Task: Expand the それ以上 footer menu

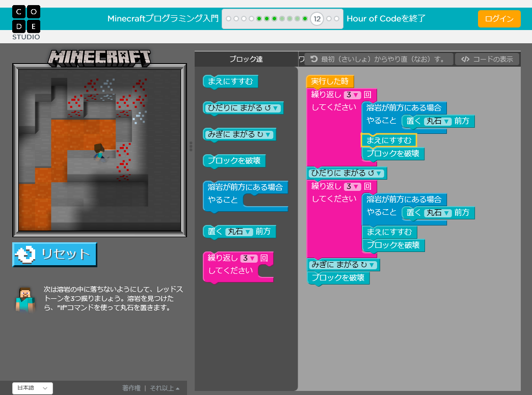Action: 165,388
